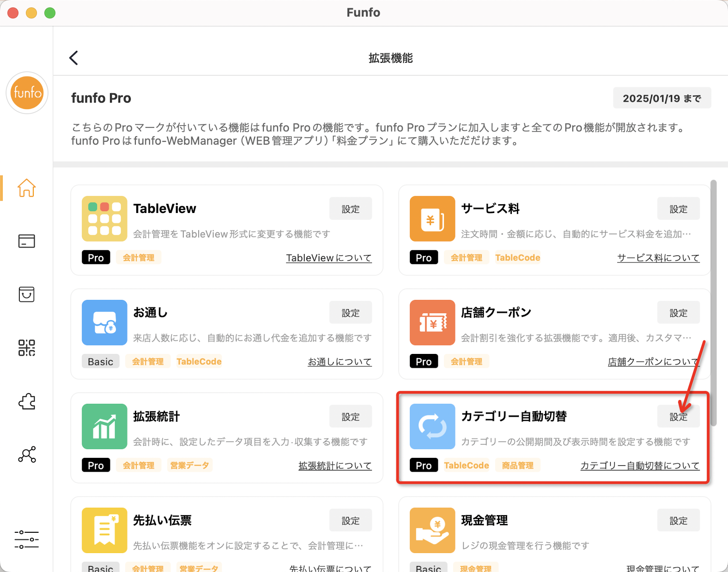Viewport: 728px width, 572px height.
Task: Click the TableView card title
Action: [x=165, y=208]
